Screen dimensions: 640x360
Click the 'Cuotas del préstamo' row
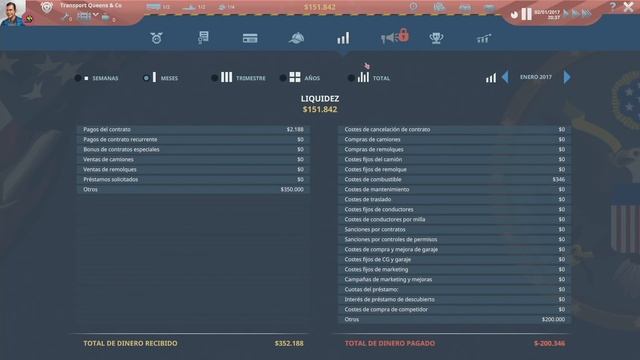(454, 289)
